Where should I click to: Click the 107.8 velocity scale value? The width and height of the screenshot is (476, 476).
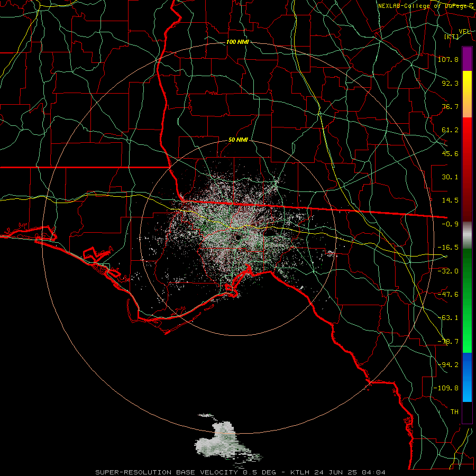448,59
